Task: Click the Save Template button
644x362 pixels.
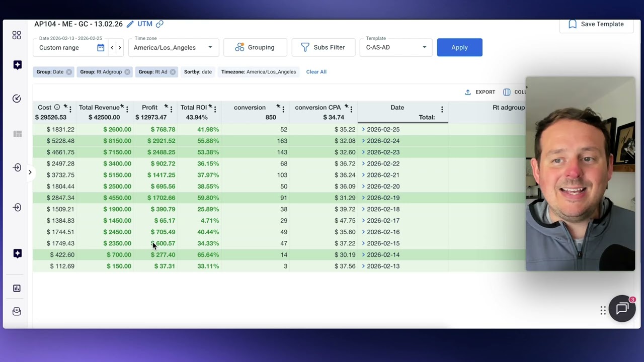Action: tap(596, 24)
